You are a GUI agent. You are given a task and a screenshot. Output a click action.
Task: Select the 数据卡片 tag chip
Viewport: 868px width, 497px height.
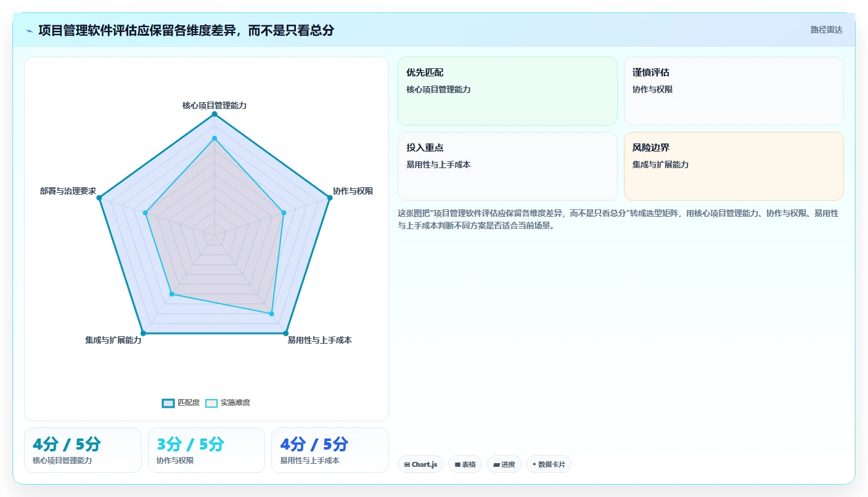[x=549, y=464]
